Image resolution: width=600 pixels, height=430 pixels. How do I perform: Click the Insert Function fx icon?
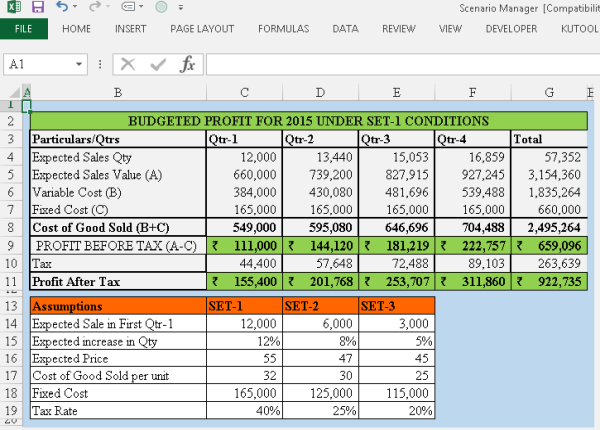pos(187,64)
